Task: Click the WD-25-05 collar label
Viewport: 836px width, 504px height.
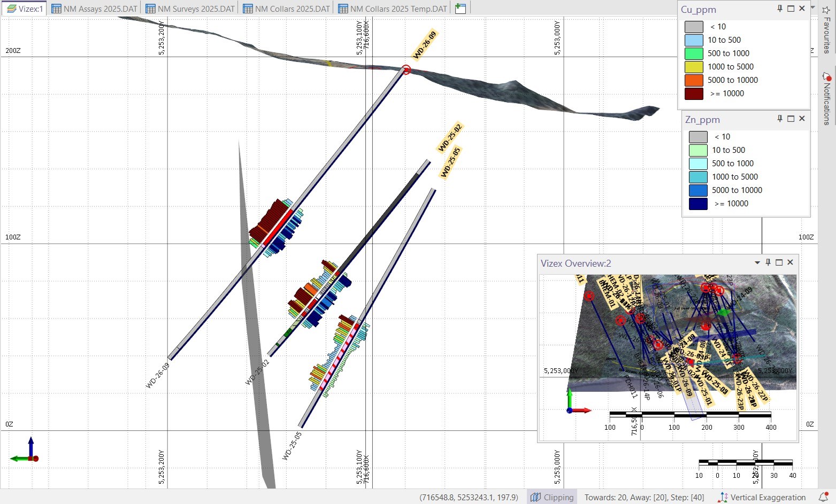Action: (x=450, y=162)
